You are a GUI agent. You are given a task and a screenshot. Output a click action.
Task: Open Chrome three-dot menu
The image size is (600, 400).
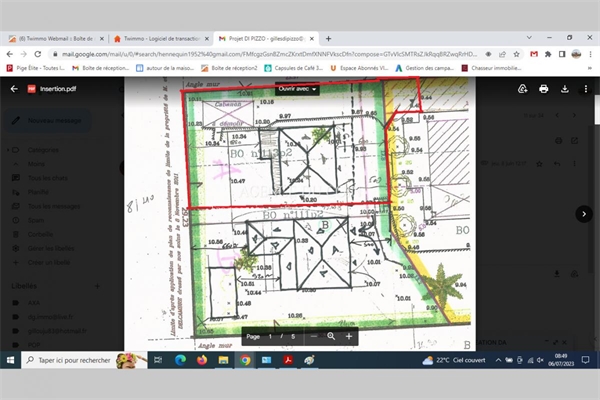pos(590,54)
